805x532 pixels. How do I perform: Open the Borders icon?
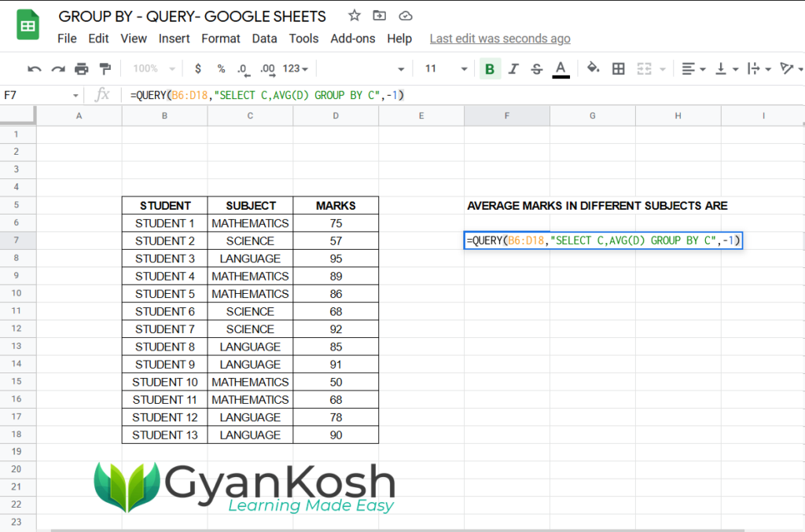pyautogui.click(x=619, y=68)
